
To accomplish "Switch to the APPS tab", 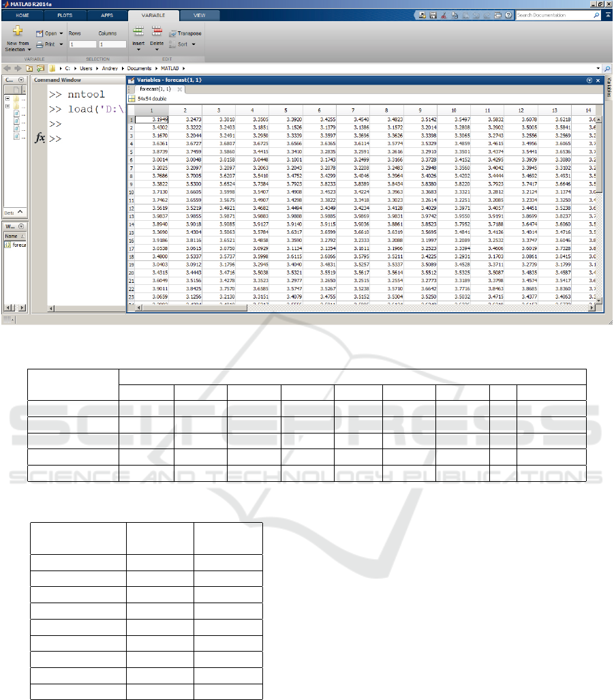I will coord(107,14).
